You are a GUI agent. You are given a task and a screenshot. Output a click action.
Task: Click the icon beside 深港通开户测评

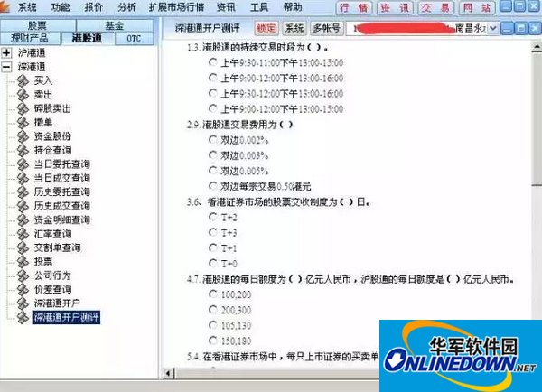pyautogui.click(x=23, y=317)
